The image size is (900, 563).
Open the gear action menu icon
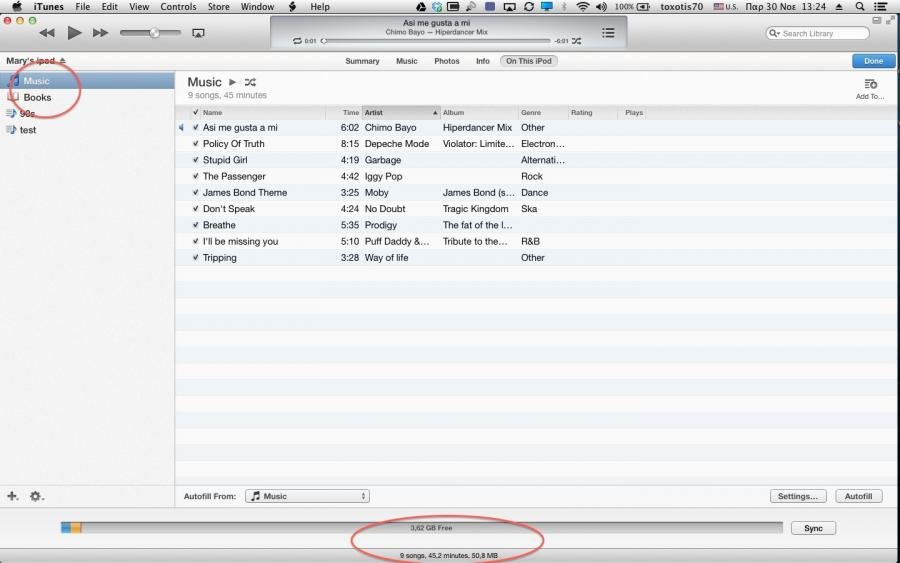(36, 496)
